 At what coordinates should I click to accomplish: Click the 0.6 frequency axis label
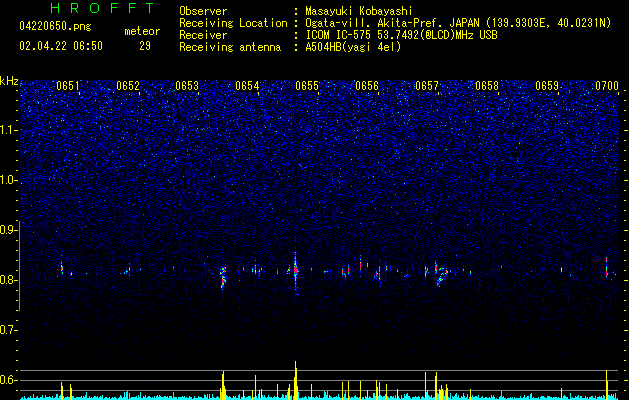9,380
